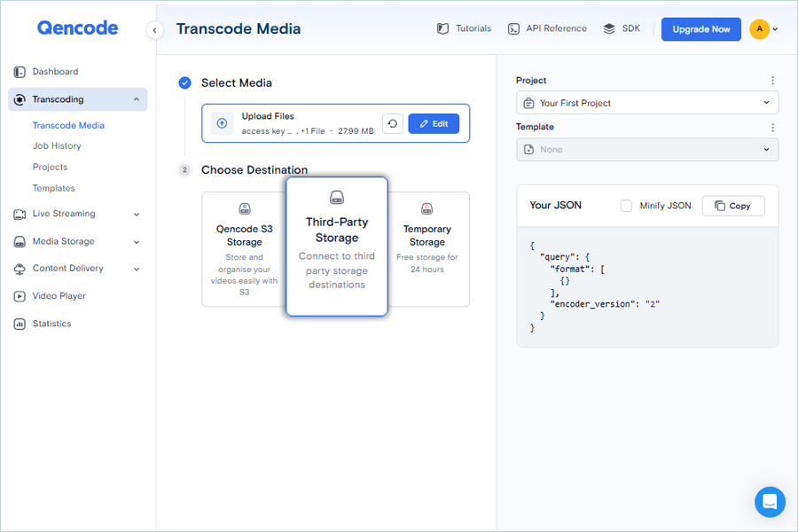Open the chat support bubble
The image size is (798, 532).
coord(770,502)
